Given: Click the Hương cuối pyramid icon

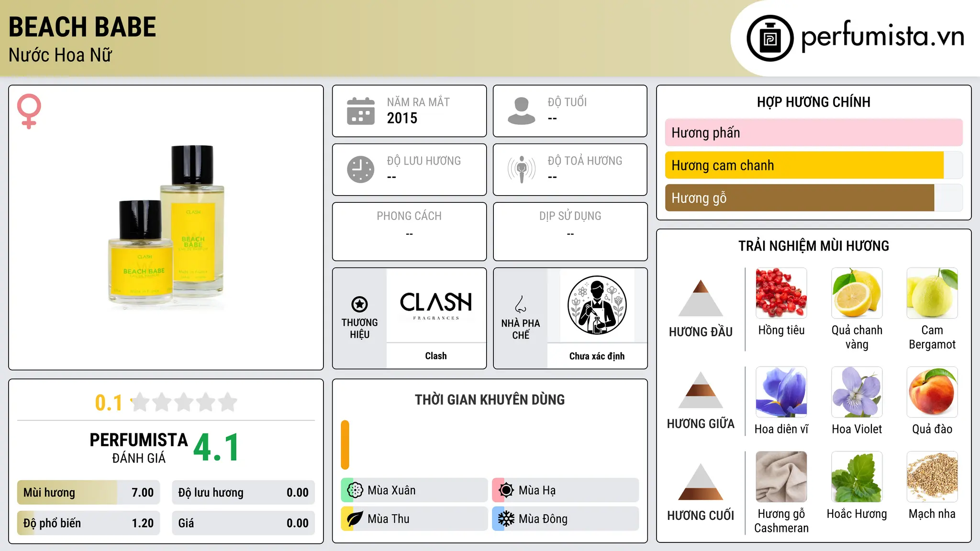Looking at the screenshot, I should click(701, 482).
